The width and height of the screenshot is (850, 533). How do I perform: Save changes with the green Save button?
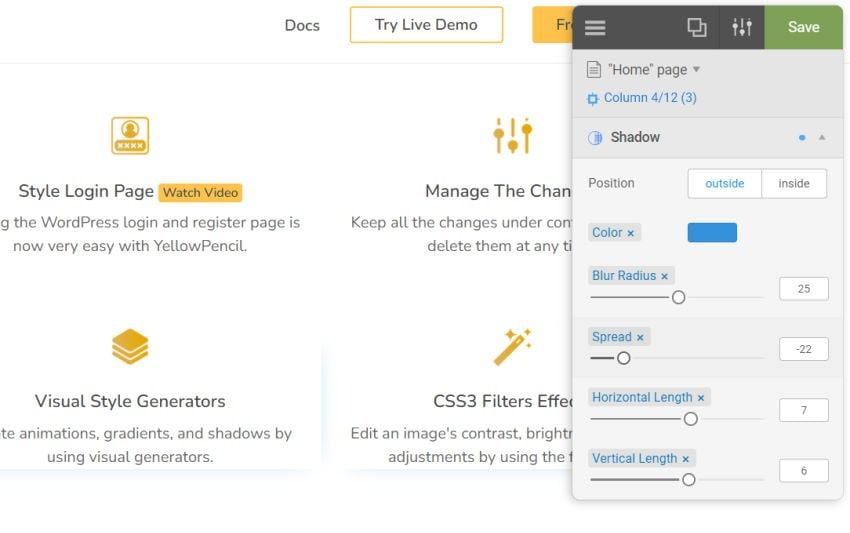coord(803,27)
